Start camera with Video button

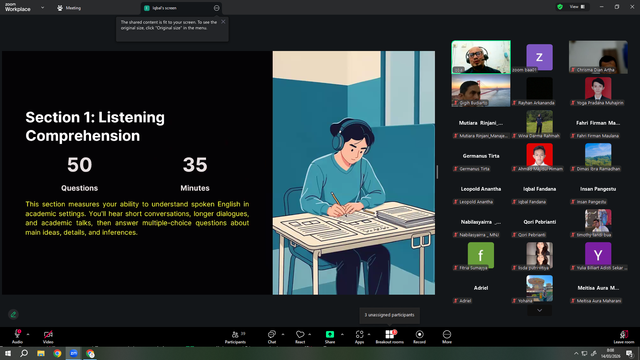[x=48, y=337]
